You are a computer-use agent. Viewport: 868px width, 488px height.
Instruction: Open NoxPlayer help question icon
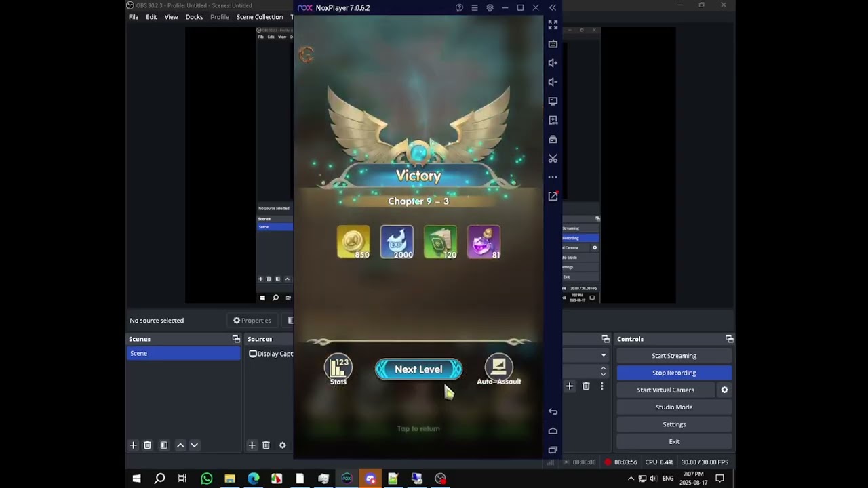pos(459,7)
